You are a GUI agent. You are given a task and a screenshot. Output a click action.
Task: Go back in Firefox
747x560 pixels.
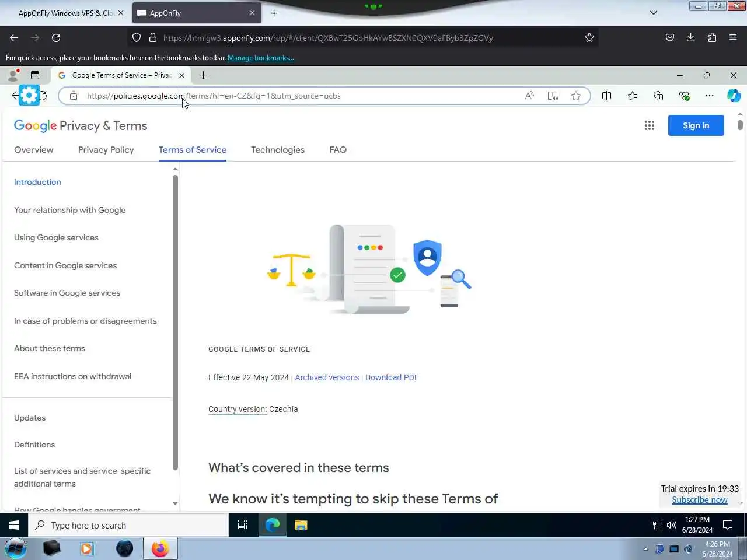click(14, 38)
